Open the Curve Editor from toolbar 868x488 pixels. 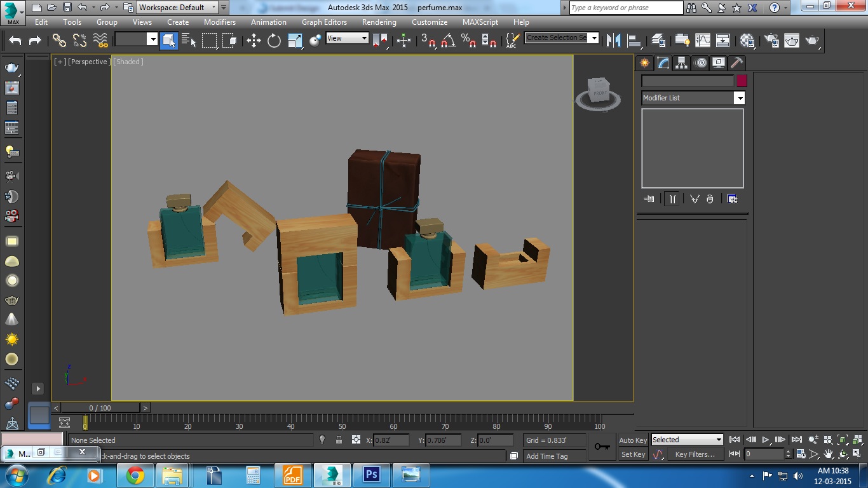pyautogui.click(x=703, y=41)
